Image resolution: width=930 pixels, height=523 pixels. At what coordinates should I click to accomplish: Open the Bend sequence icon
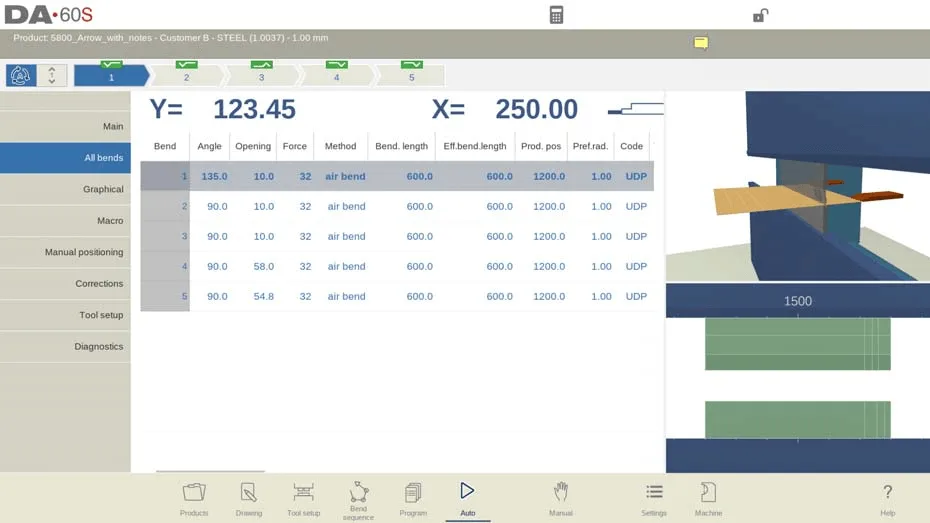click(x=358, y=500)
